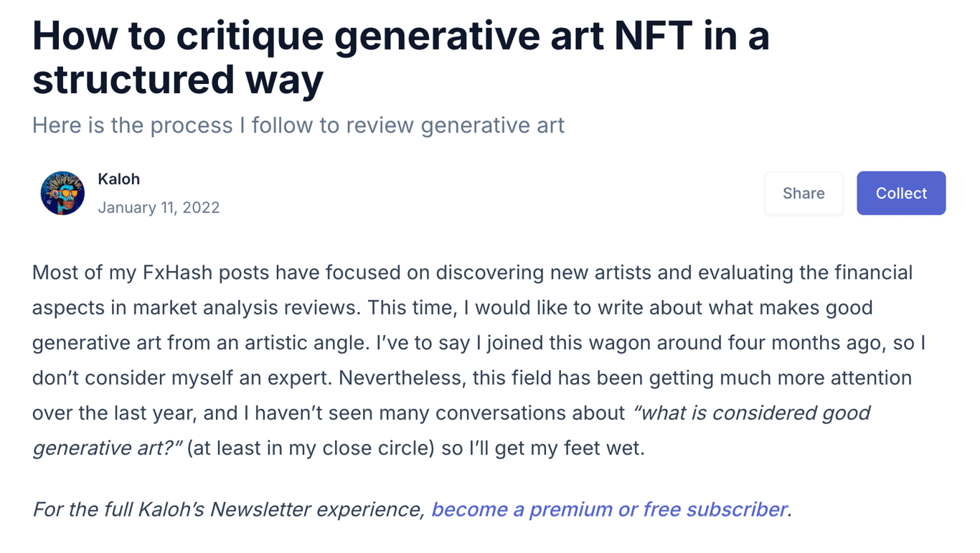Click structured way in the headline
Viewport: 980px width, 553px height.
click(178, 80)
